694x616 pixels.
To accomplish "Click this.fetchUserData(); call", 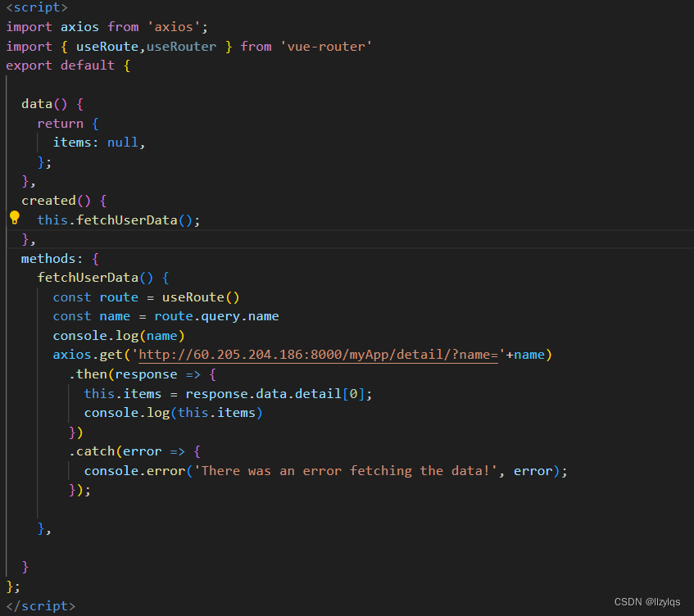I will click(x=119, y=220).
